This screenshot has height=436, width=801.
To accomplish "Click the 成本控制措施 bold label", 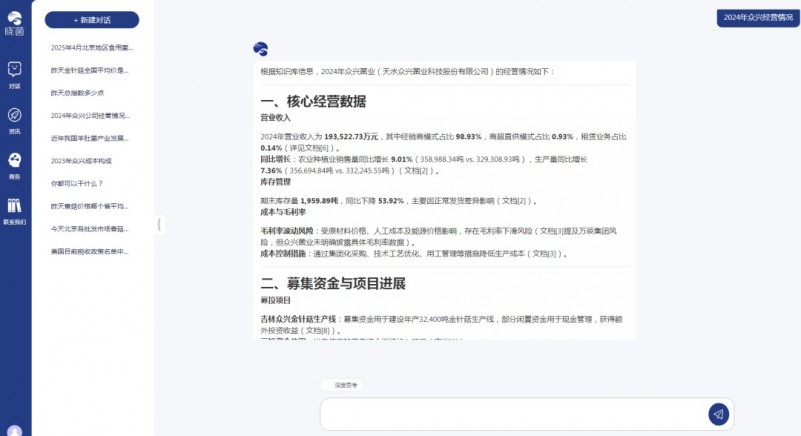I will click(x=283, y=254).
